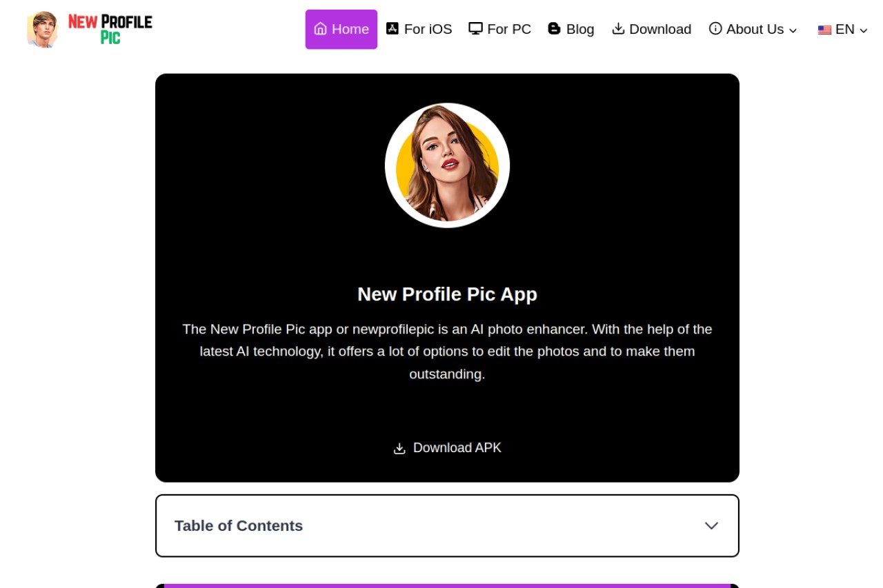The height and width of the screenshot is (588, 883).
Task: Expand the Table of Contents chevron
Action: tap(711, 526)
